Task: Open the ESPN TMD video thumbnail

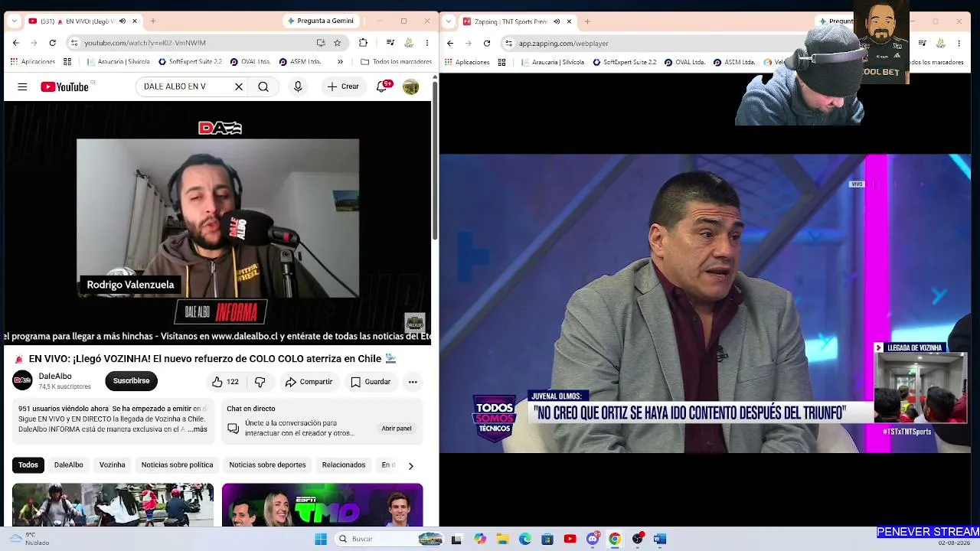Action: 322,505
